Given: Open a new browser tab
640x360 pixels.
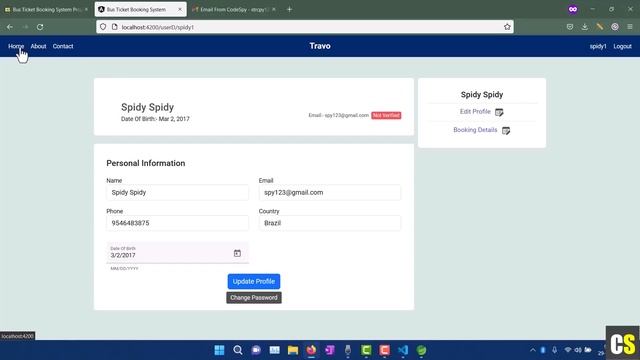Looking at the screenshot, I should (289, 9).
